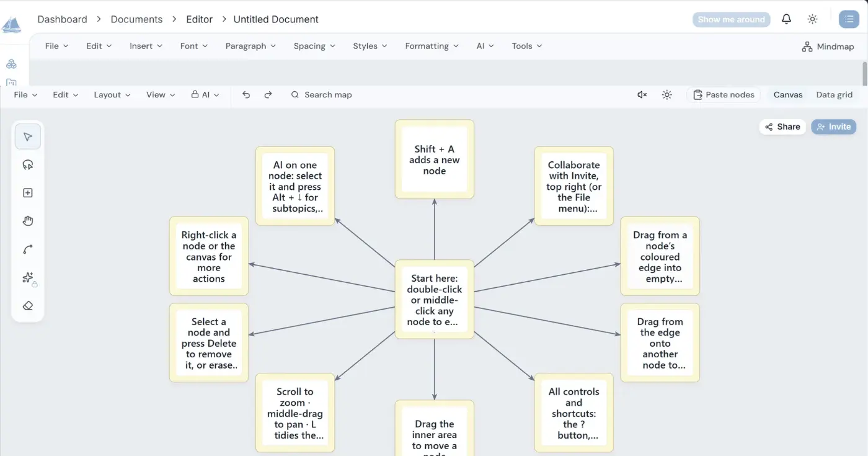This screenshot has height=456, width=868.
Task: Select the connector line tool
Action: (28, 249)
